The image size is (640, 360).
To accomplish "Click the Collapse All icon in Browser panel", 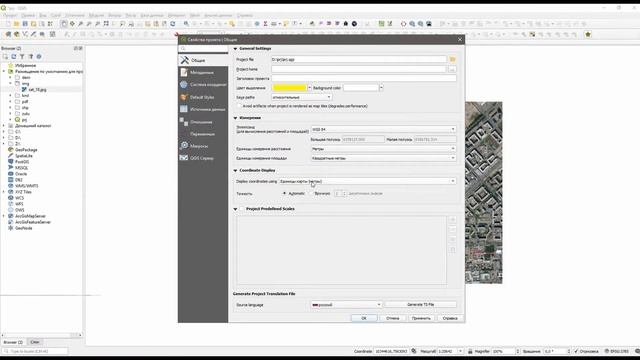I will [31, 57].
